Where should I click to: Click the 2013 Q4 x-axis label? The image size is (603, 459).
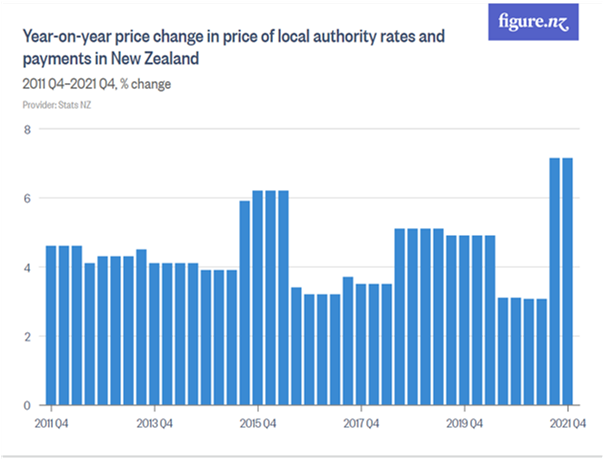tap(154, 422)
